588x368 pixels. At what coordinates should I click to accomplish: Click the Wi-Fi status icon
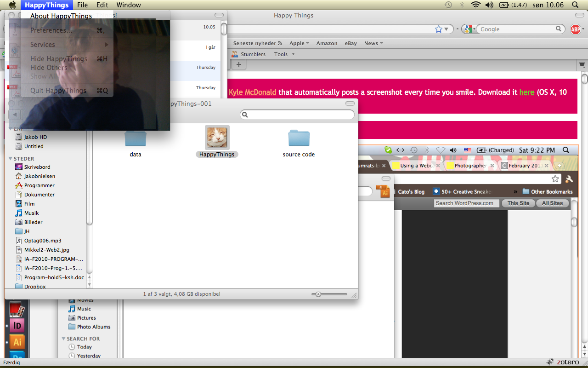(x=475, y=5)
